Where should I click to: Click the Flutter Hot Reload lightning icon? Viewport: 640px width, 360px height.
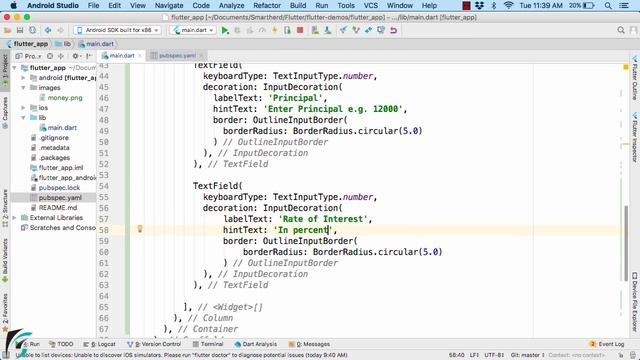pos(275,30)
